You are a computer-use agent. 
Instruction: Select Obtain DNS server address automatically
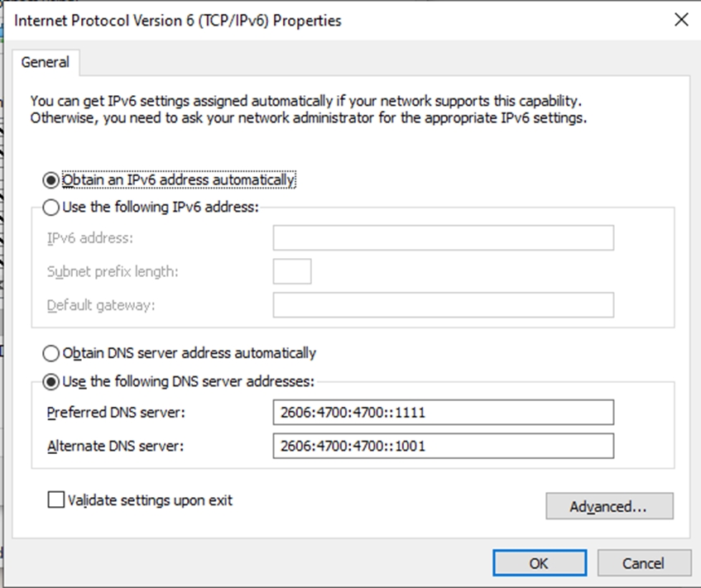coord(51,353)
